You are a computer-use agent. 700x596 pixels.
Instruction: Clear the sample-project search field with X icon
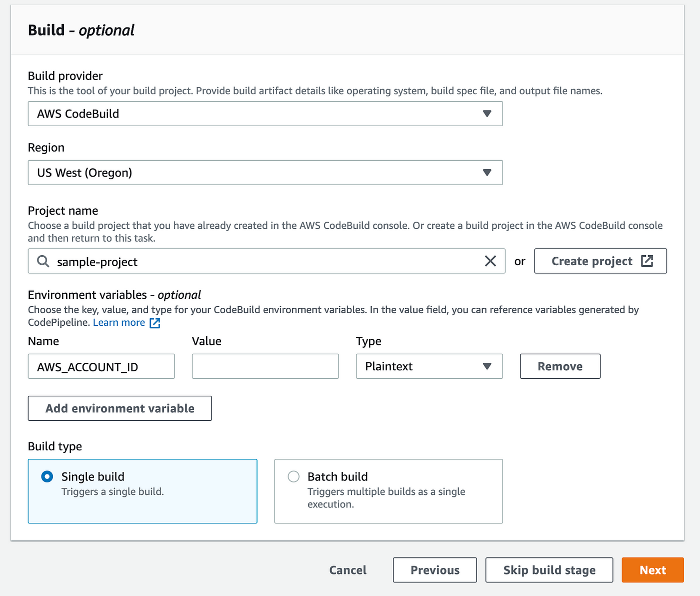[x=490, y=261]
